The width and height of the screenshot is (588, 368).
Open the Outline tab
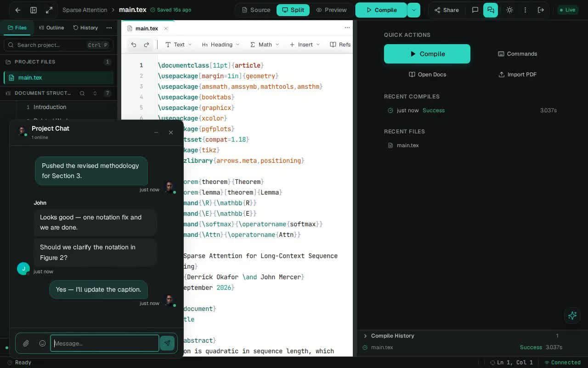coord(51,28)
